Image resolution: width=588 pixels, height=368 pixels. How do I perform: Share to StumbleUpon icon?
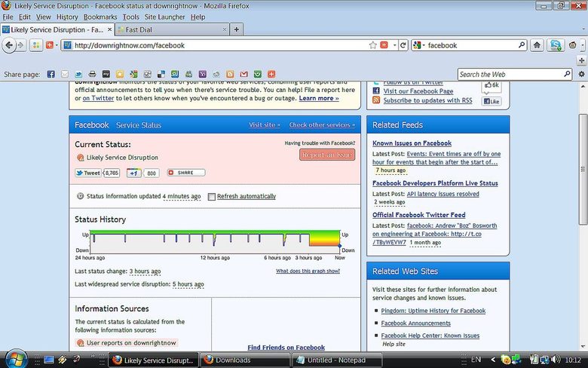click(175, 74)
